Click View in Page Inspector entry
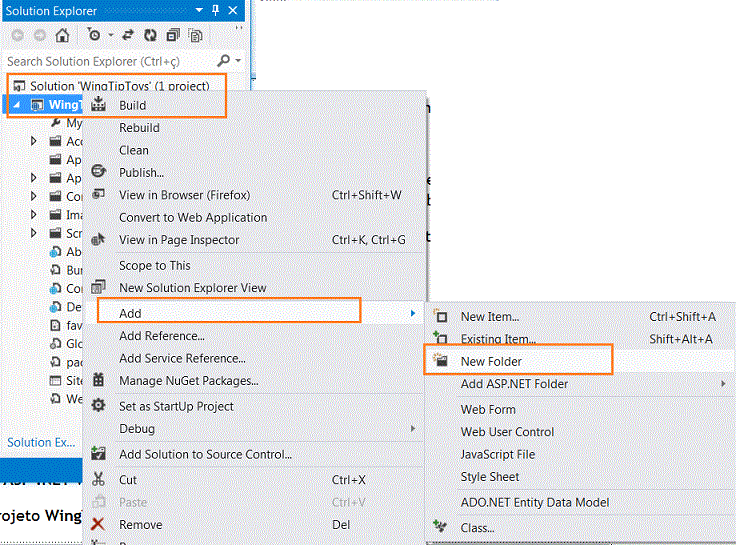The height and width of the screenshot is (545, 736). 179,240
